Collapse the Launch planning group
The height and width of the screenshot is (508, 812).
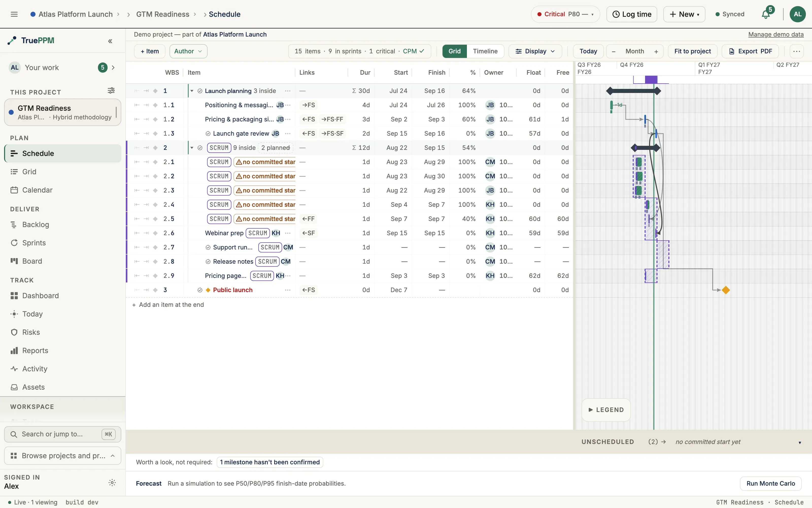(x=192, y=91)
